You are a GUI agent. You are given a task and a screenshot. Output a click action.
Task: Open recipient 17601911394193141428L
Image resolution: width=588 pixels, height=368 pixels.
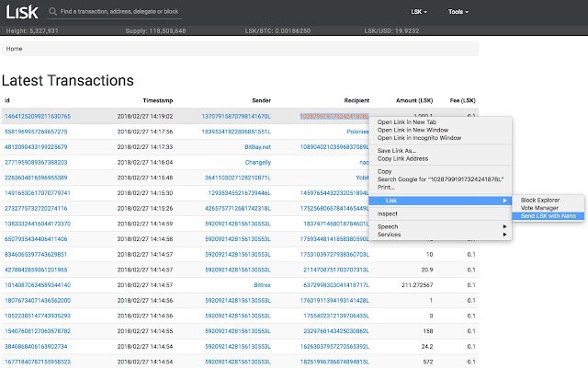(334, 301)
